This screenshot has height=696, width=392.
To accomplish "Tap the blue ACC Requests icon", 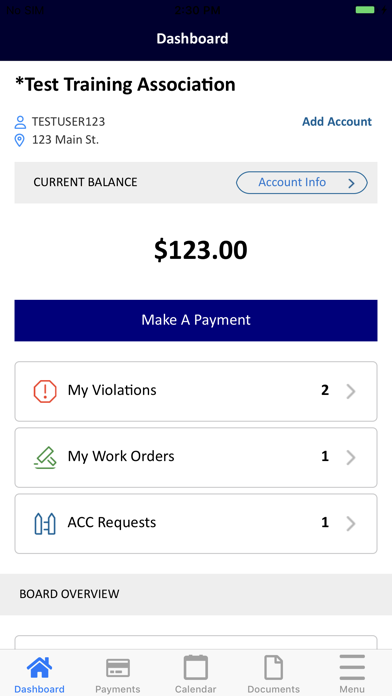I will pyautogui.click(x=45, y=523).
